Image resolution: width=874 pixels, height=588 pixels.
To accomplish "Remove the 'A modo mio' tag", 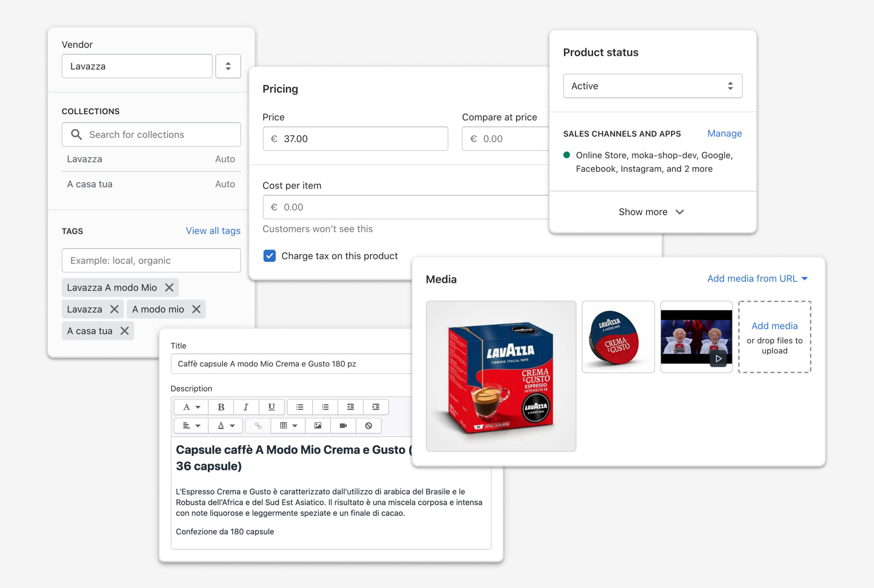I will pos(196,309).
